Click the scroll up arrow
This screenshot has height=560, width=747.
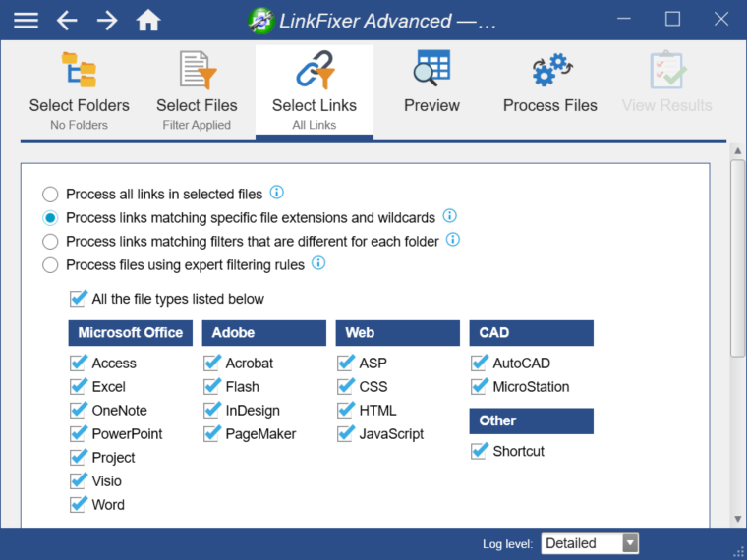click(x=737, y=151)
